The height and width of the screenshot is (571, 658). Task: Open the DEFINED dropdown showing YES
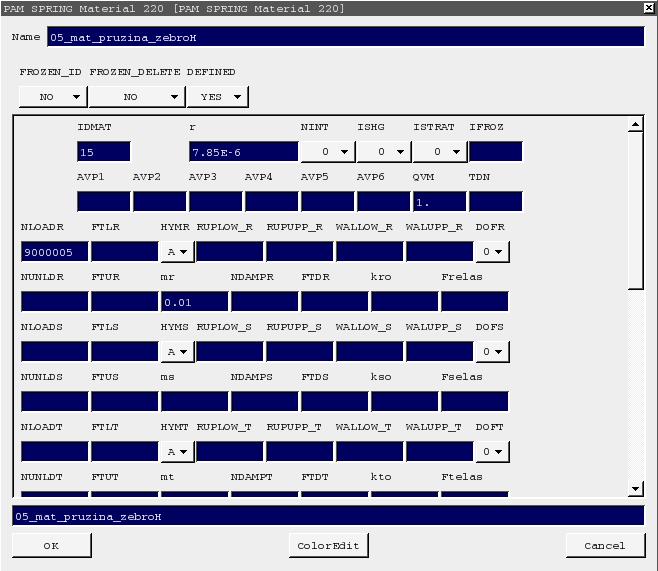click(x=217, y=97)
